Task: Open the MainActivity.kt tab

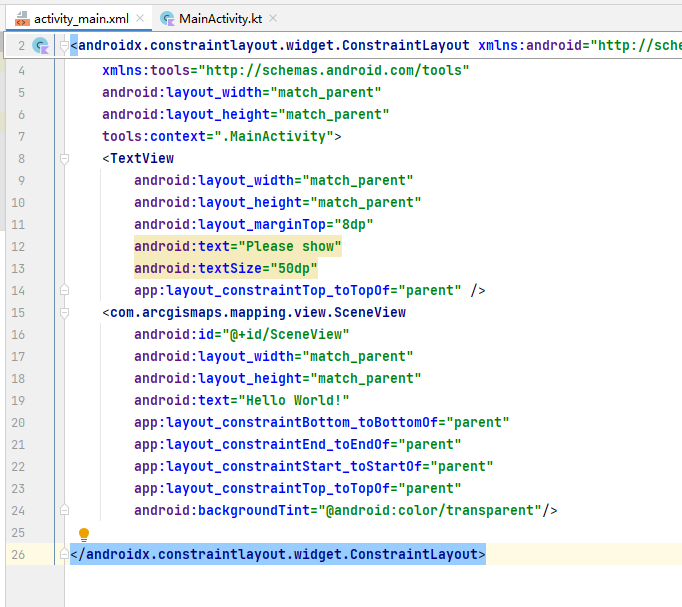Action: pos(220,19)
